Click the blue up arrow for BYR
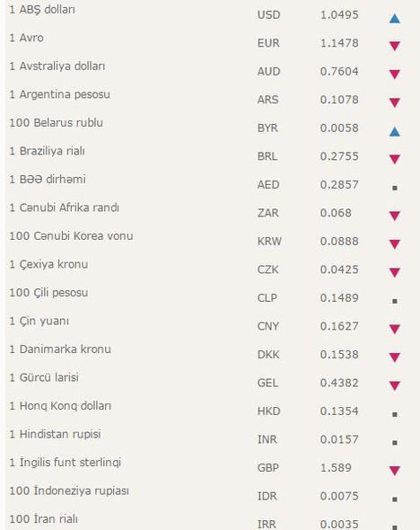The image size is (420, 530). tap(394, 131)
